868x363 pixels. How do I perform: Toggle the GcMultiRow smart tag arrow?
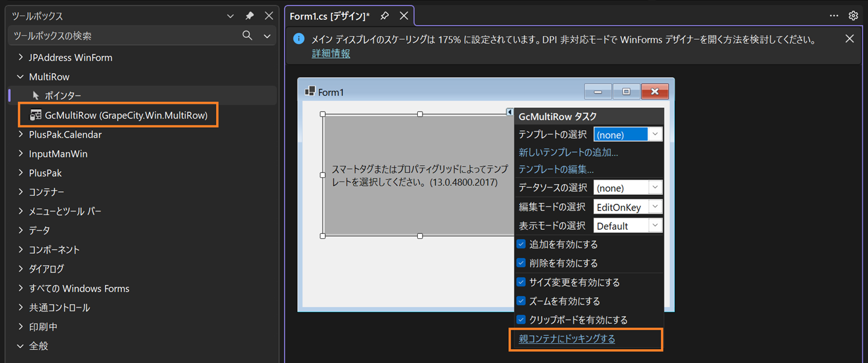point(509,112)
